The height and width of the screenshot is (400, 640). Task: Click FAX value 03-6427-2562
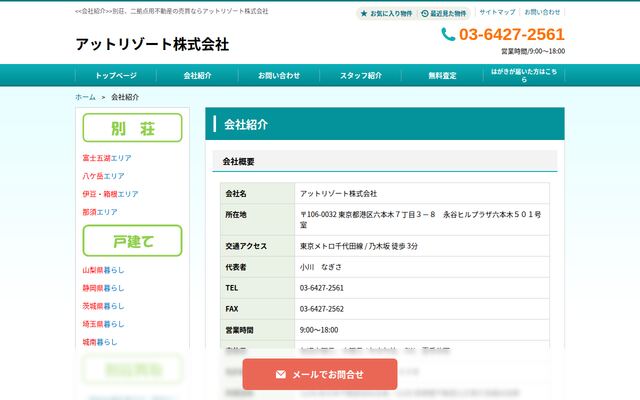coord(322,309)
